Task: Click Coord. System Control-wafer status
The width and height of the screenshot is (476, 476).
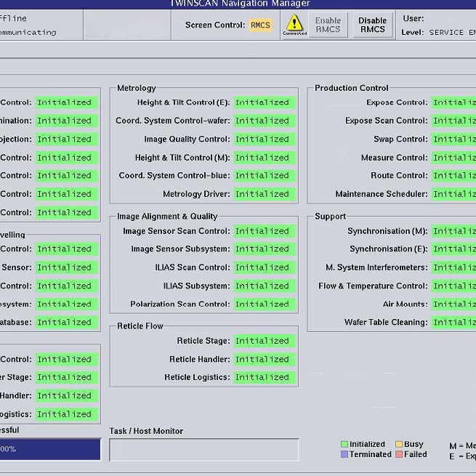Action: (x=264, y=121)
